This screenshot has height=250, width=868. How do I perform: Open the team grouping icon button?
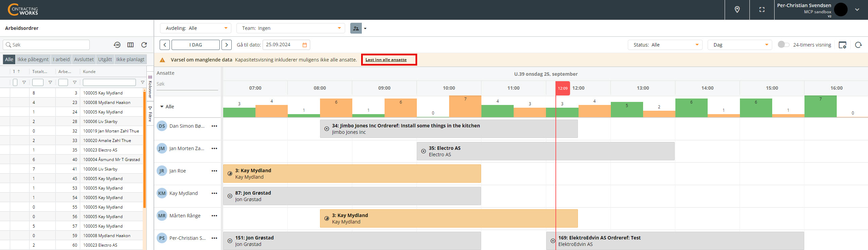coord(356,28)
